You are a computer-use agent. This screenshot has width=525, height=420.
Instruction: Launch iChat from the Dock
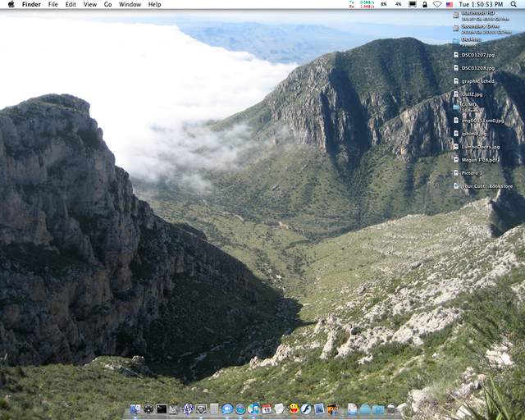click(227, 409)
